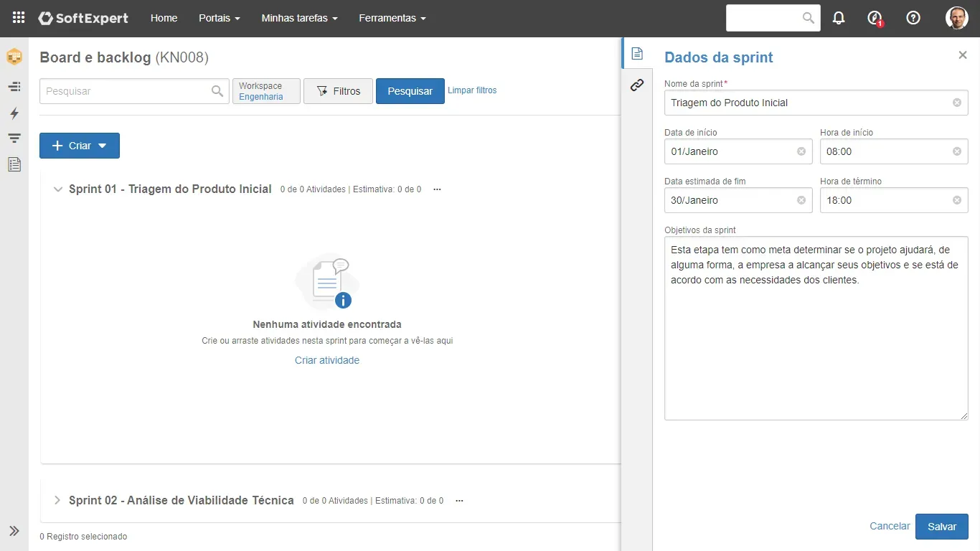Select the lightning bolt sidebar icon

coord(14,113)
